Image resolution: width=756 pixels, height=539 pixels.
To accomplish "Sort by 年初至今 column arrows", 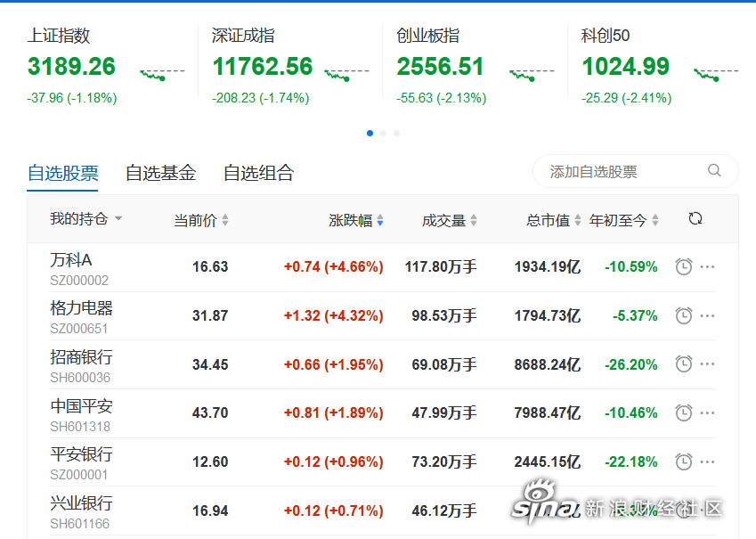I will (654, 220).
